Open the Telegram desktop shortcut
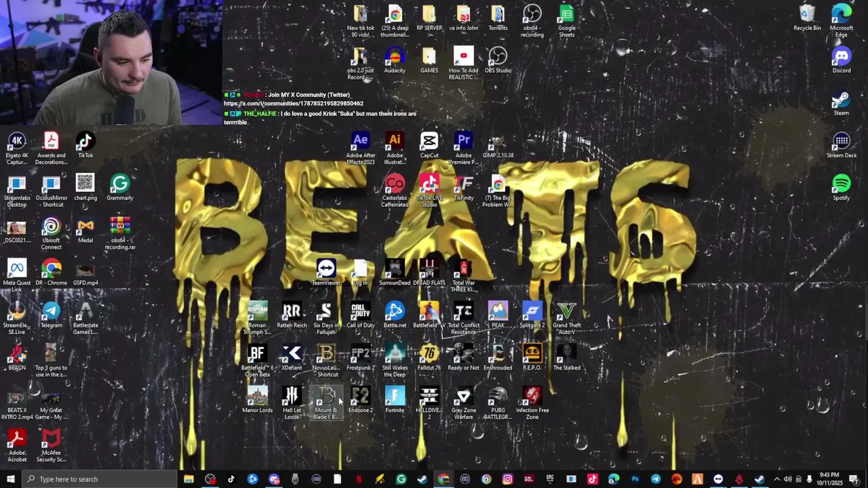The width and height of the screenshot is (868, 488). (51, 315)
